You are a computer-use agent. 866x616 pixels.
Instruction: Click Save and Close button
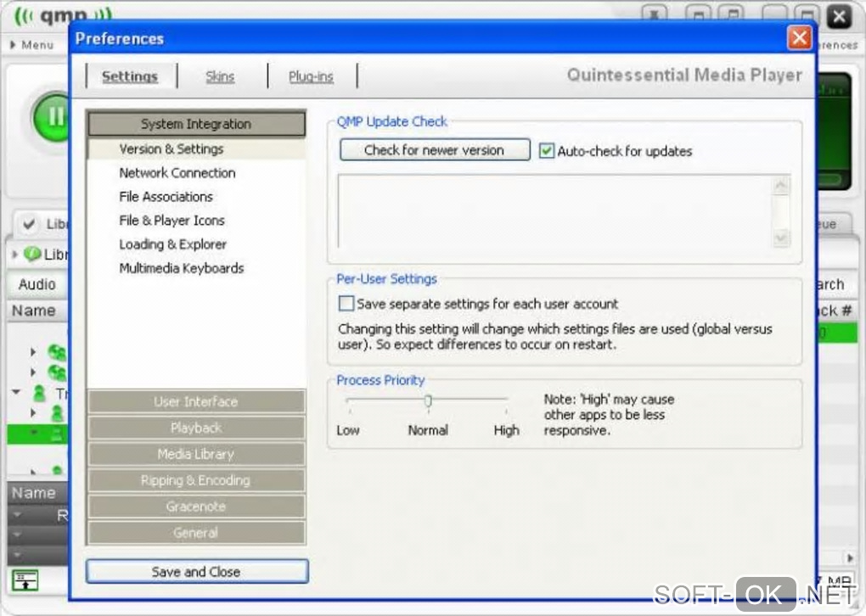point(197,572)
